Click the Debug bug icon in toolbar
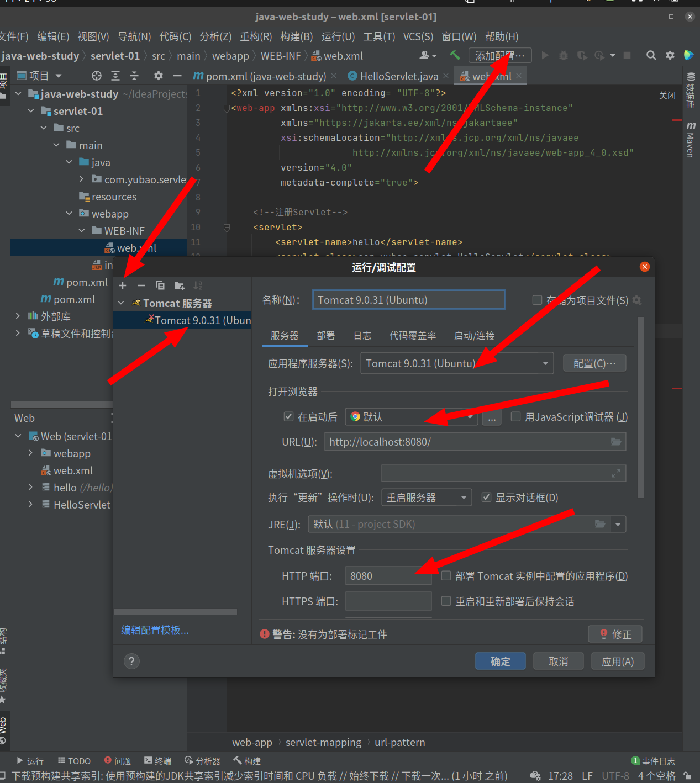This screenshot has height=783, width=700. pyautogui.click(x=564, y=55)
